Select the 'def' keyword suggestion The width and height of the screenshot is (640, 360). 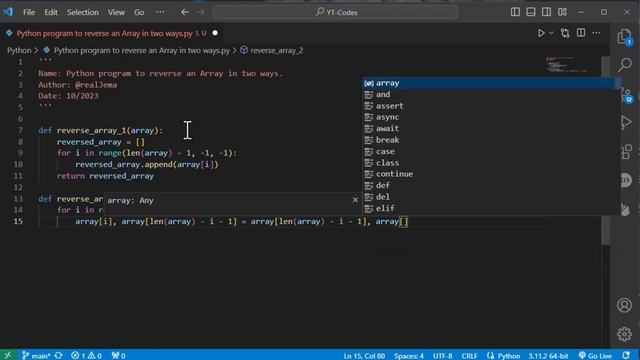coord(490,185)
